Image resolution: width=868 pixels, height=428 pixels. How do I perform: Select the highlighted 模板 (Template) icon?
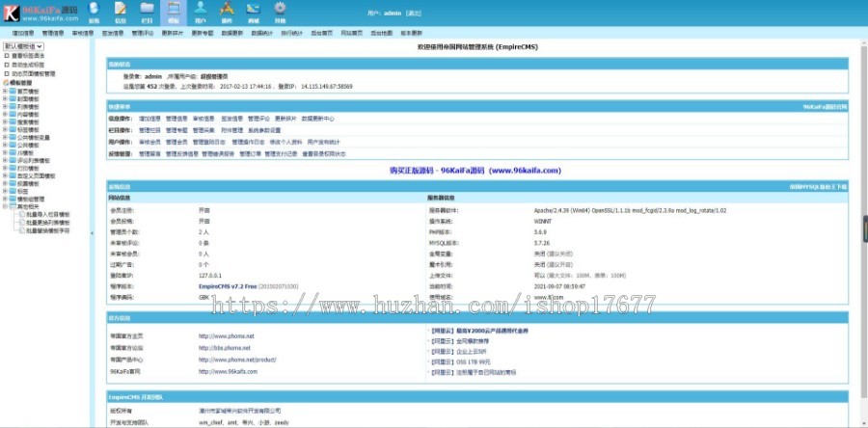coord(174,9)
